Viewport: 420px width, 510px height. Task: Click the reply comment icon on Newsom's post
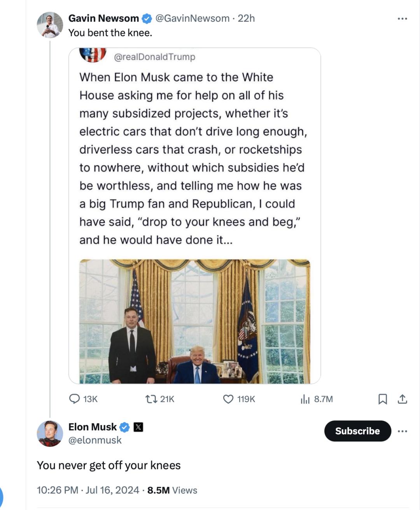click(74, 399)
